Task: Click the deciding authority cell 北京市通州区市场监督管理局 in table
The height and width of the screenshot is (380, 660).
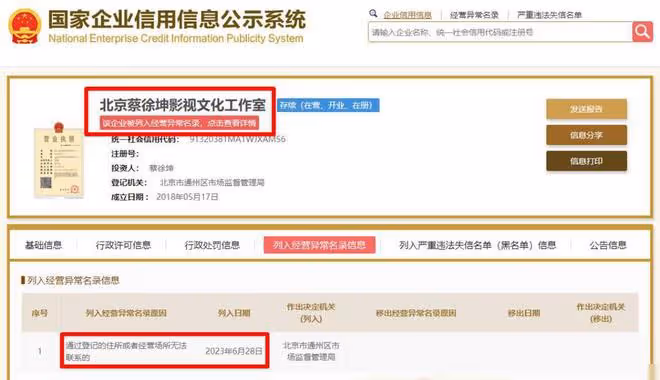Action: click(311, 351)
